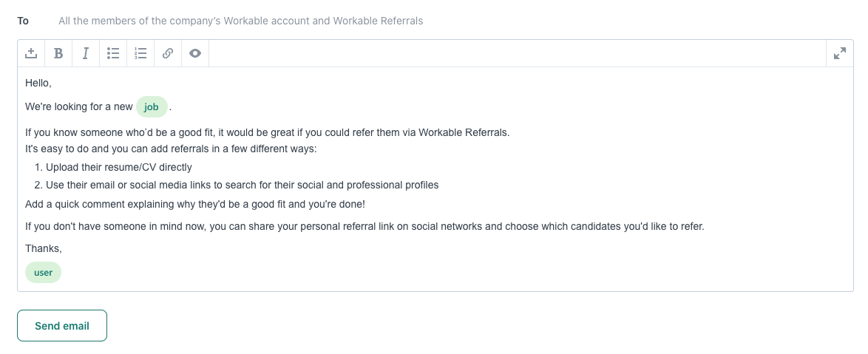Select the green job placeholder chip

click(152, 106)
